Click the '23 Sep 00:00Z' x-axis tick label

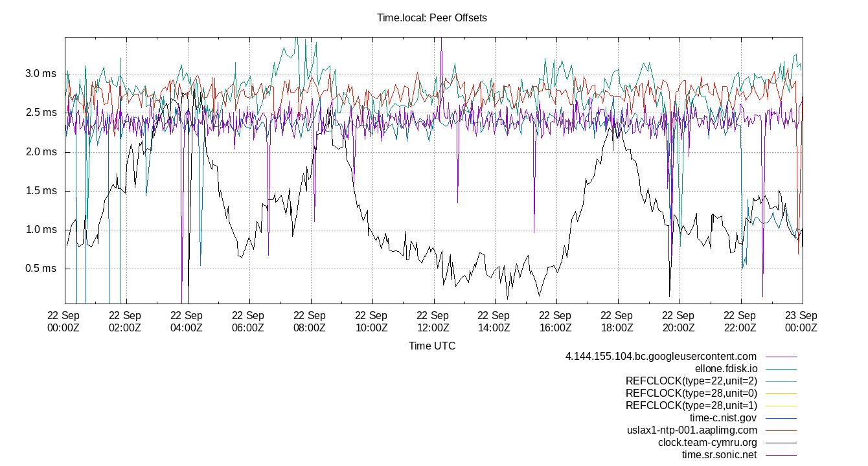click(x=801, y=322)
